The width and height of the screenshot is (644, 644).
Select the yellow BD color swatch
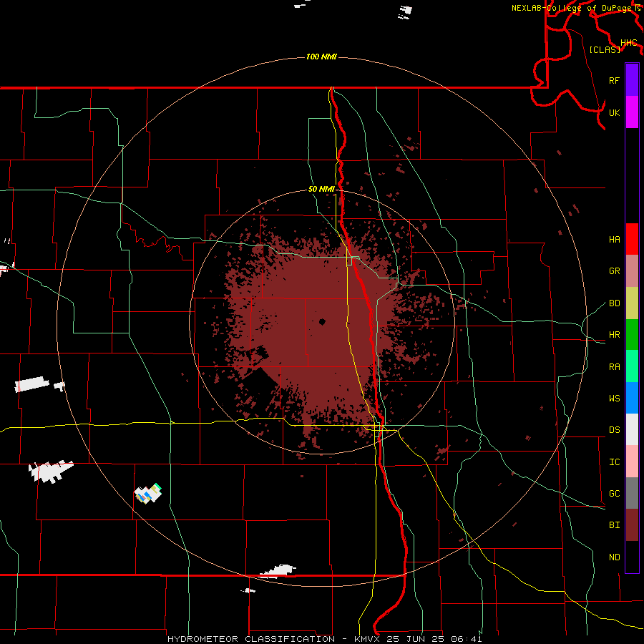pos(632,303)
